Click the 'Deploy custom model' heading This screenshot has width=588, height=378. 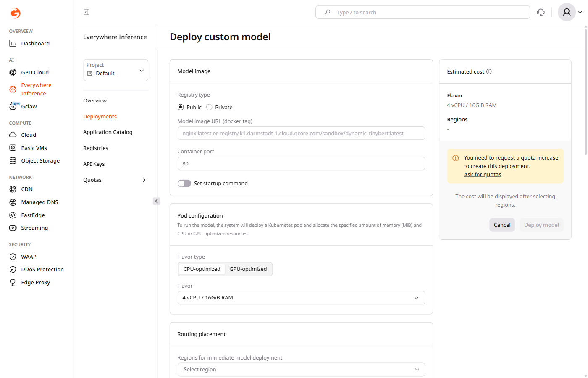tap(220, 37)
